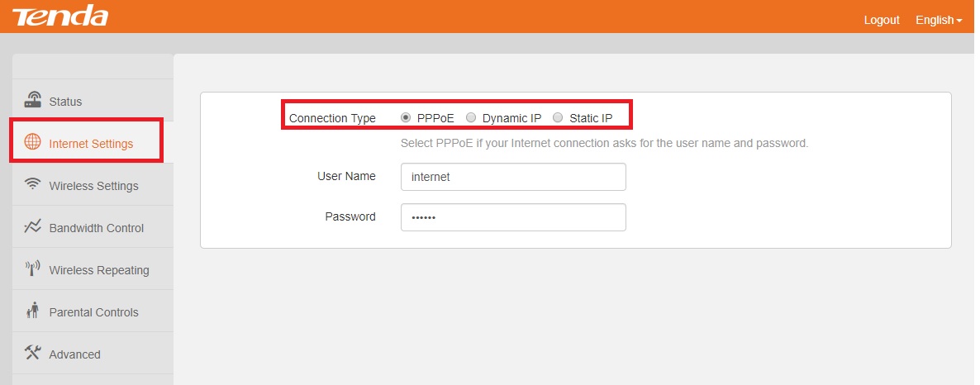Click the Tenda logo

tap(60, 17)
